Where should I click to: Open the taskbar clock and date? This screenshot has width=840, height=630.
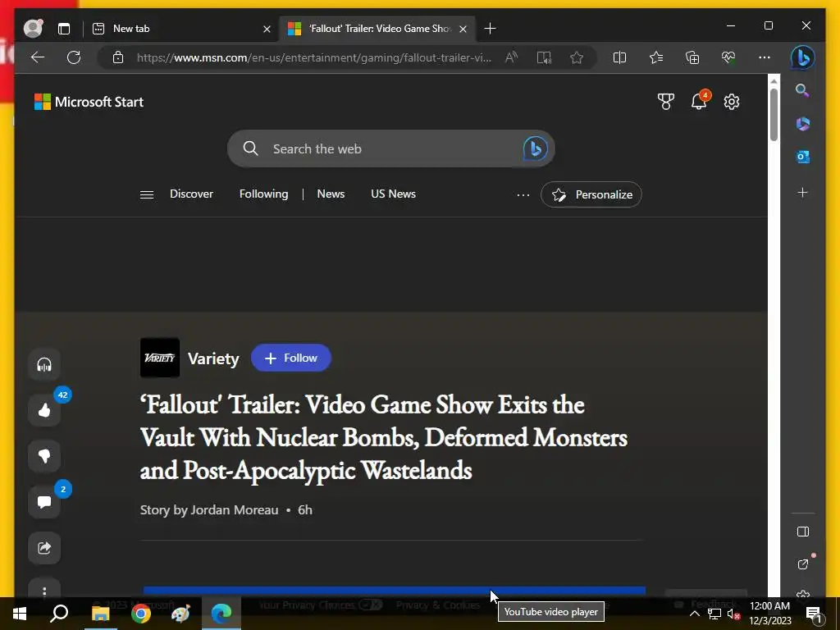pos(769,614)
